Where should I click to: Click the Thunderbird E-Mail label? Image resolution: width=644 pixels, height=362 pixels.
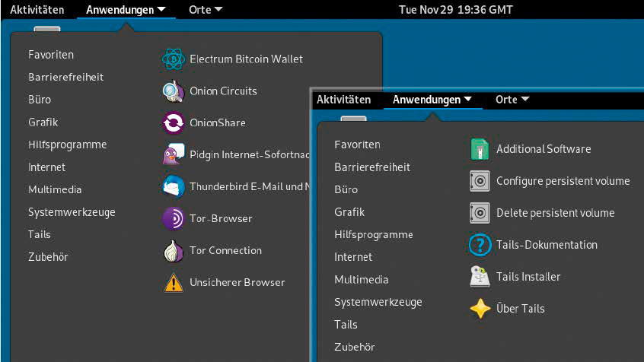click(x=249, y=186)
